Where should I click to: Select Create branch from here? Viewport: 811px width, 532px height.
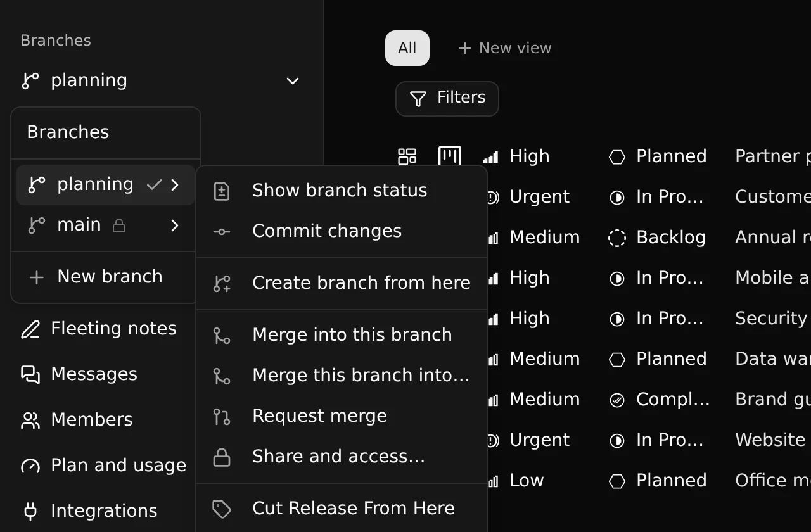click(x=342, y=283)
